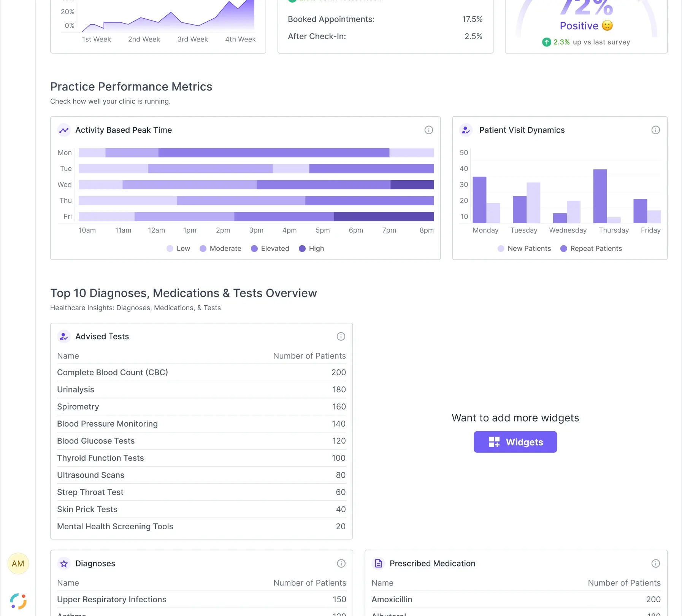The width and height of the screenshot is (682, 616).
Task: Select the Thyroid Function Tests row
Action: click(201, 458)
